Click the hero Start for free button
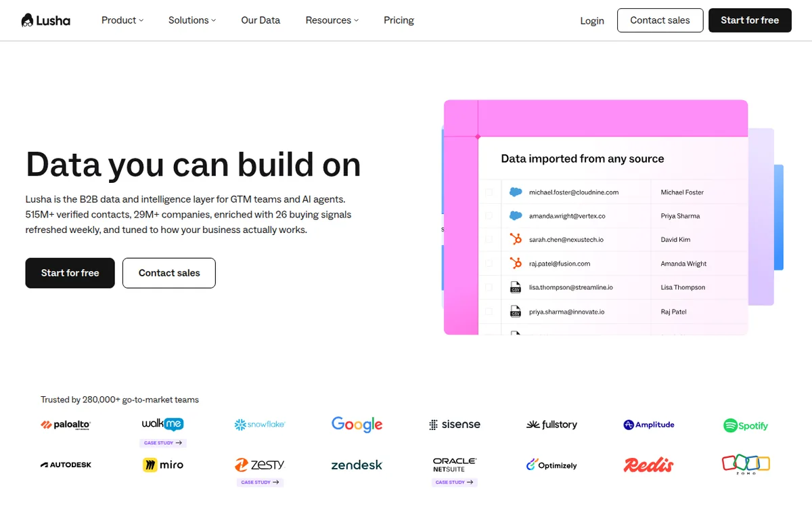 [x=70, y=273]
